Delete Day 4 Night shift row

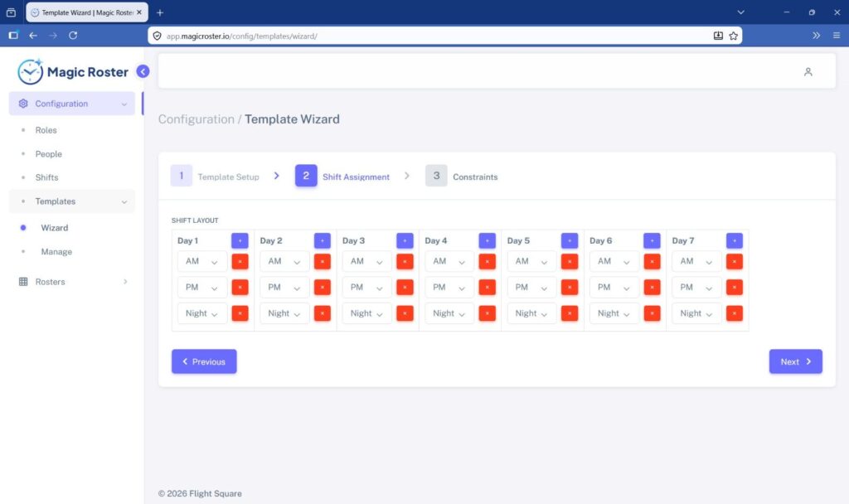coord(487,313)
